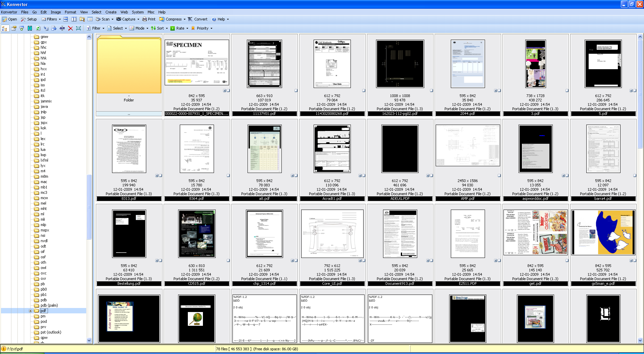Open the Misc menu
The height and width of the screenshot is (354, 644).
coord(151,12)
